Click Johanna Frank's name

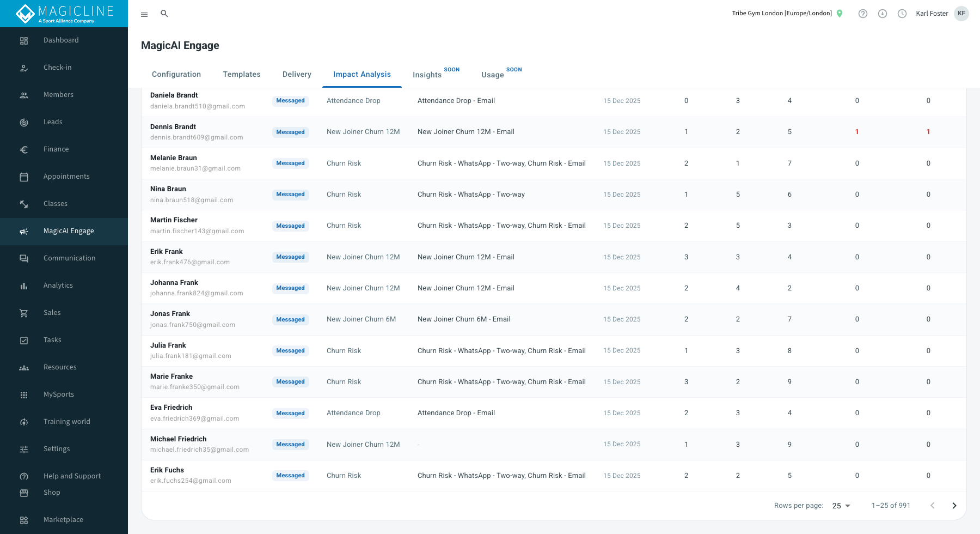click(174, 283)
